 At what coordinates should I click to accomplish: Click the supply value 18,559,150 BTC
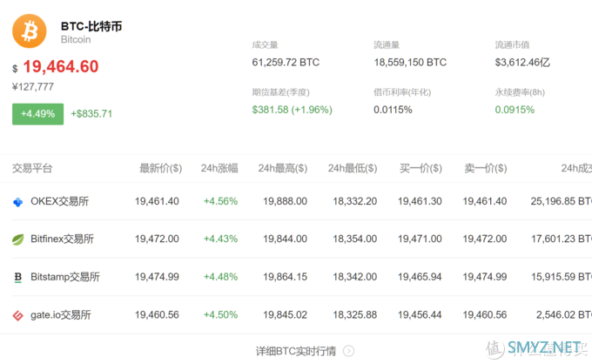pyautogui.click(x=410, y=63)
